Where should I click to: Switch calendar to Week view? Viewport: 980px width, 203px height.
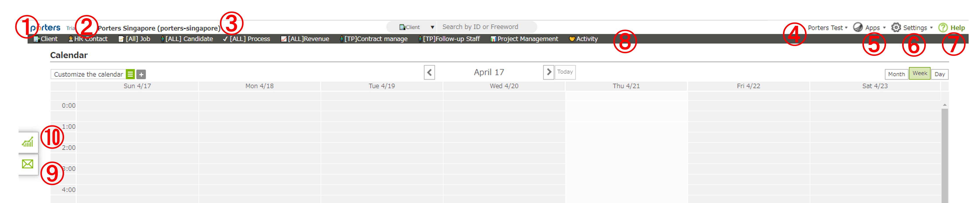coord(919,73)
